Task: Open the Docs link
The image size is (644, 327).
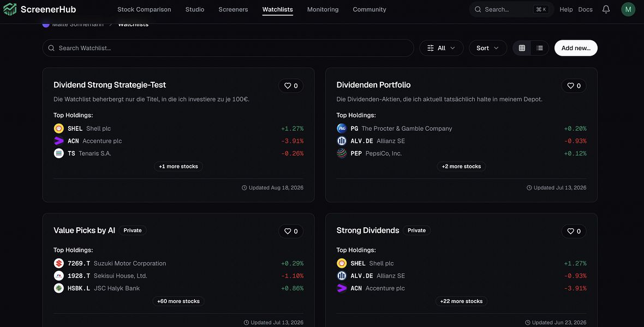Action: [585, 9]
